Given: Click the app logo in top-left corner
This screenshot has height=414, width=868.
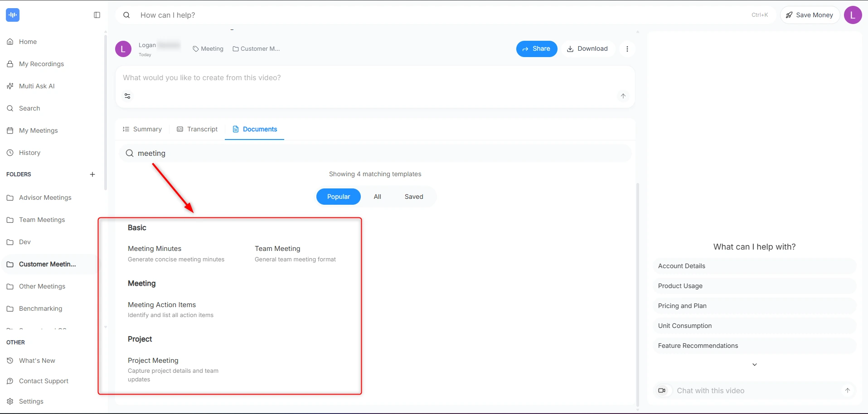Looking at the screenshot, I should 13,14.
